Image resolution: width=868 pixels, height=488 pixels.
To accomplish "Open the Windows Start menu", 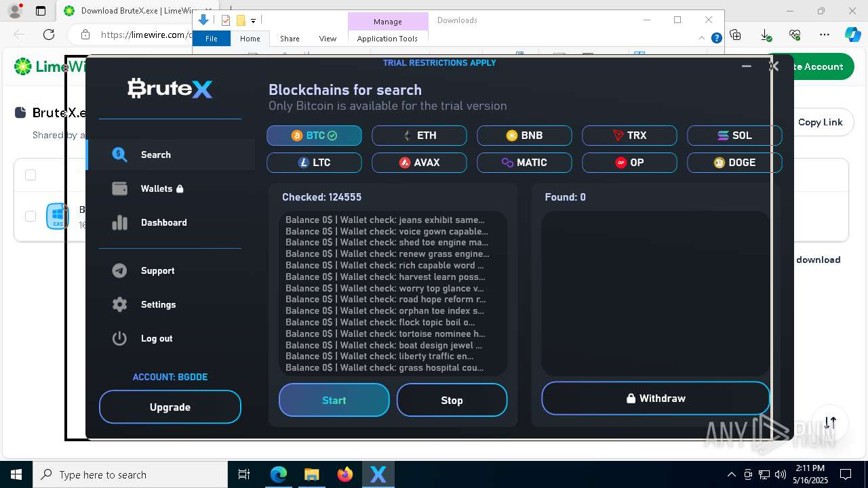I will pyautogui.click(x=16, y=474).
